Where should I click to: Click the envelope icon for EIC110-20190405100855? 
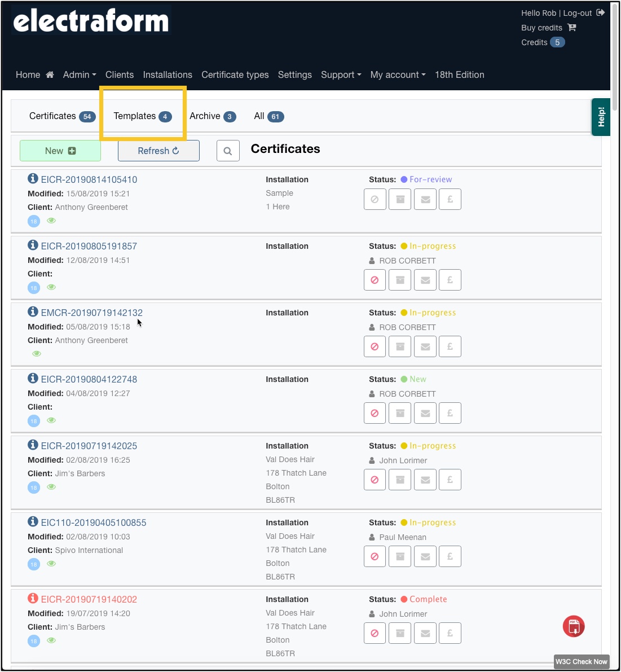pos(425,556)
